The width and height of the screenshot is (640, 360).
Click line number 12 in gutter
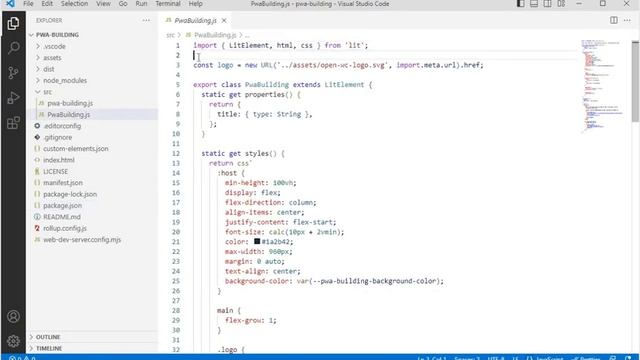[x=176, y=153]
